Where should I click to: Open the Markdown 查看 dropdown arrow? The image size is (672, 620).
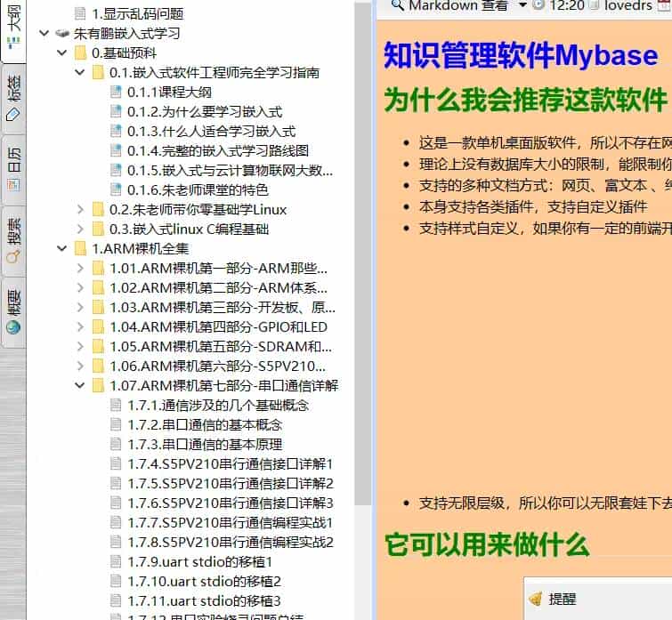click(x=522, y=5)
